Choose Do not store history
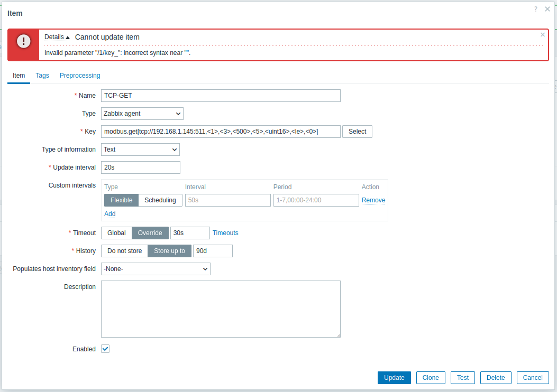 [124, 251]
